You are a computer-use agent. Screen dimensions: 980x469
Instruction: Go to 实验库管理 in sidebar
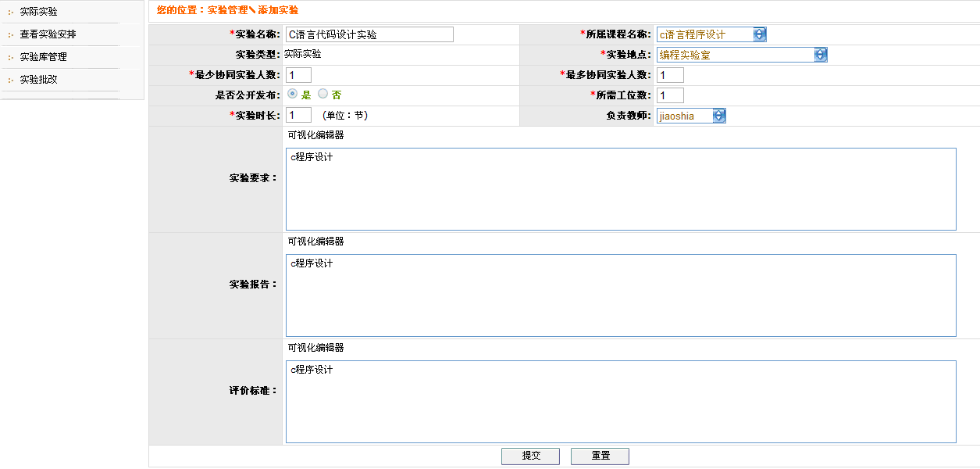(x=43, y=57)
